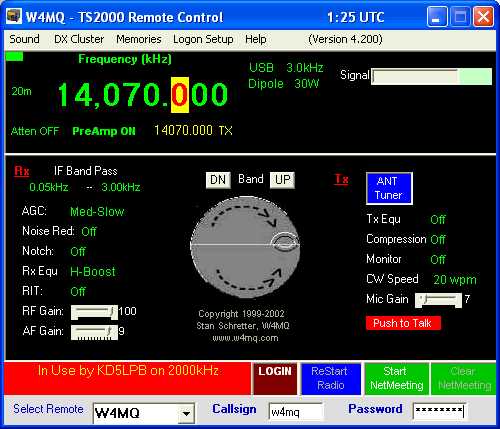The image size is (500, 429).
Task: Change the AGC Med-Slow setting
Action: (x=97, y=212)
